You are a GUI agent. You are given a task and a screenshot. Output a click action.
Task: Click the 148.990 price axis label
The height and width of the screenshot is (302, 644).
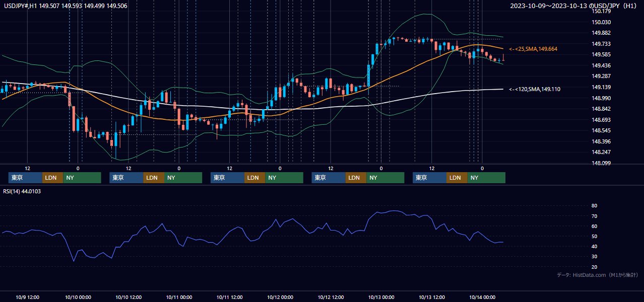coord(601,98)
